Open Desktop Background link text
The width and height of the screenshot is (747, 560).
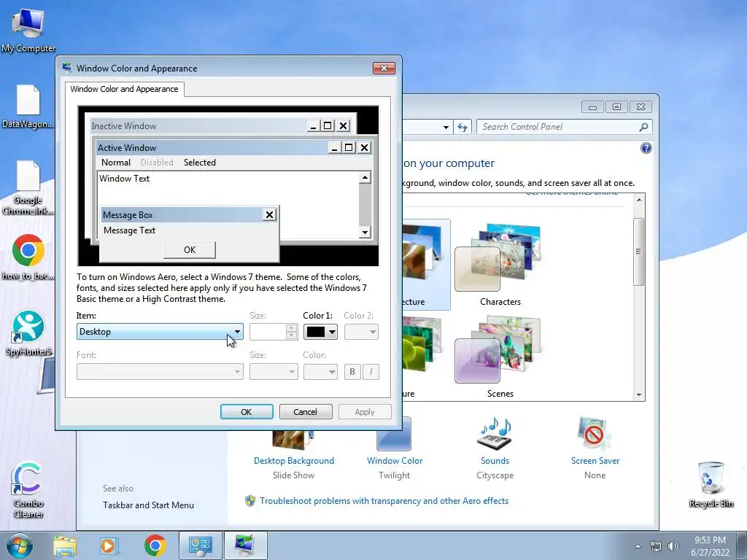293,461
